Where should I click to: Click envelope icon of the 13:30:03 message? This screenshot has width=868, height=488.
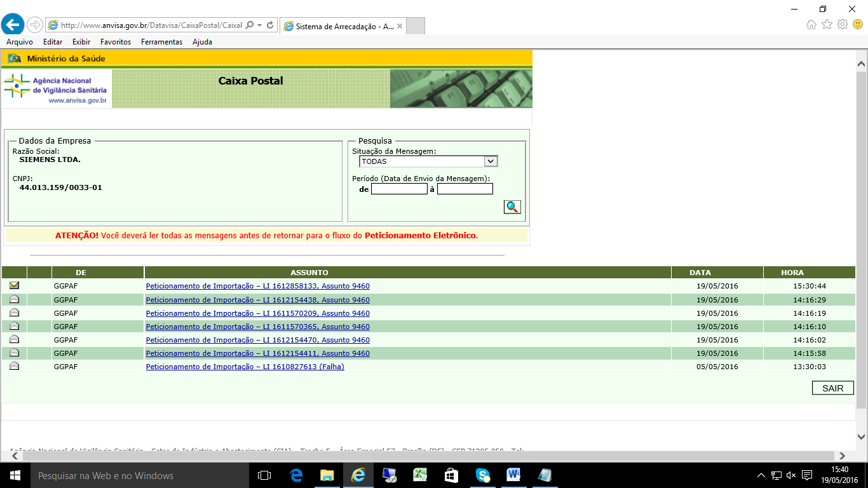[x=14, y=366]
